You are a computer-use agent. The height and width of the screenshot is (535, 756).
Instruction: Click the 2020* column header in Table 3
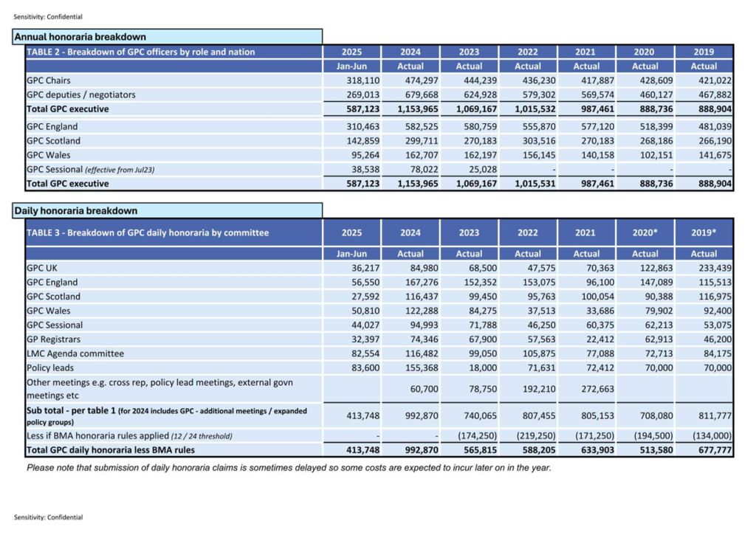tap(645, 232)
